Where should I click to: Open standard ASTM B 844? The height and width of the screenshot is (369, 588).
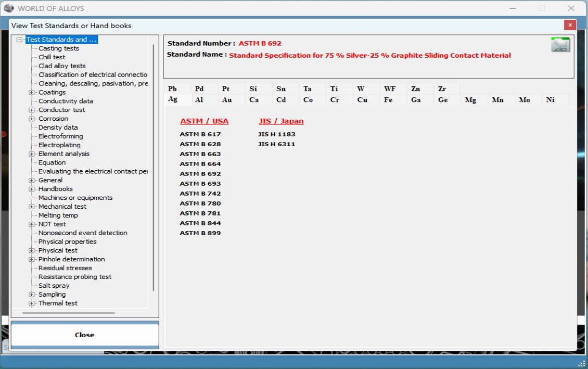coord(200,223)
